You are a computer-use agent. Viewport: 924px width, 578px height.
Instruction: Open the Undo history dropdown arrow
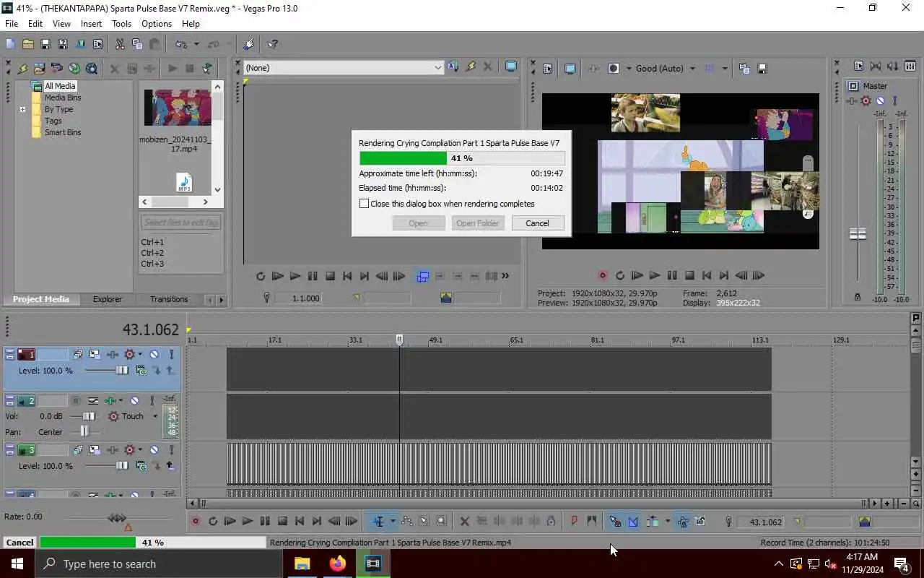pyautogui.click(x=196, y=44)
